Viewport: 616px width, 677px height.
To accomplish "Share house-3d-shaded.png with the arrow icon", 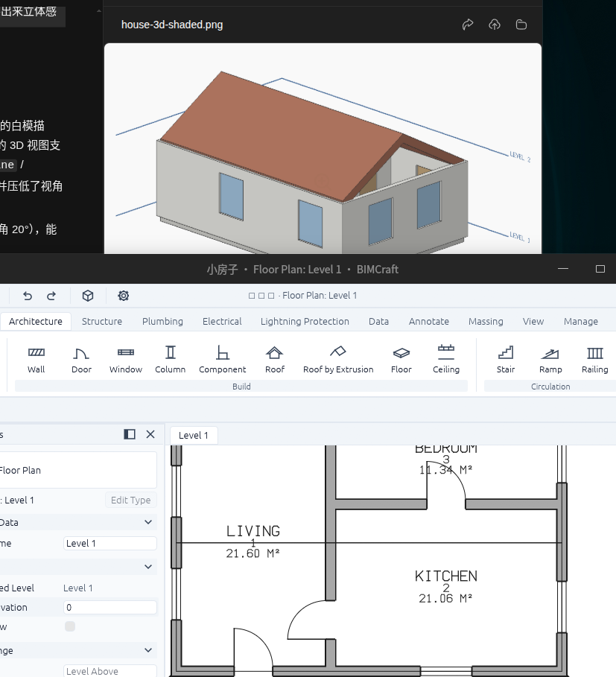I will click(468, 25).
